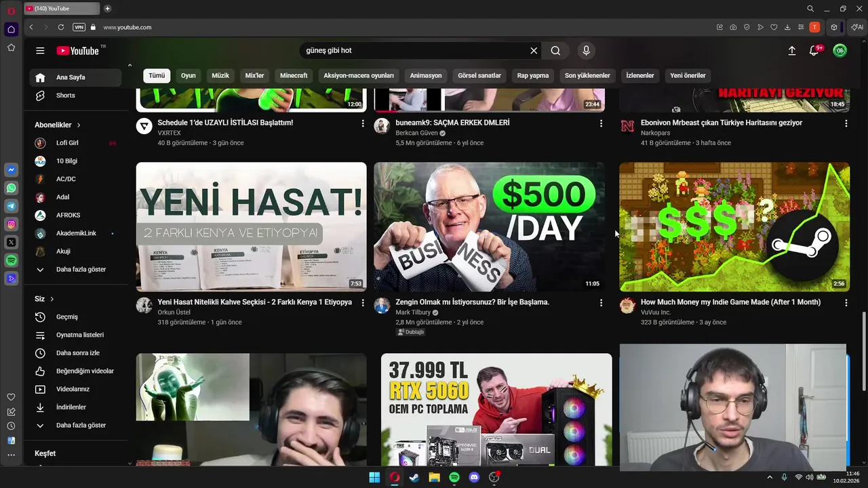Open options menu for Zengin Olmak video
868x488 pixels.
pos(601,303)
